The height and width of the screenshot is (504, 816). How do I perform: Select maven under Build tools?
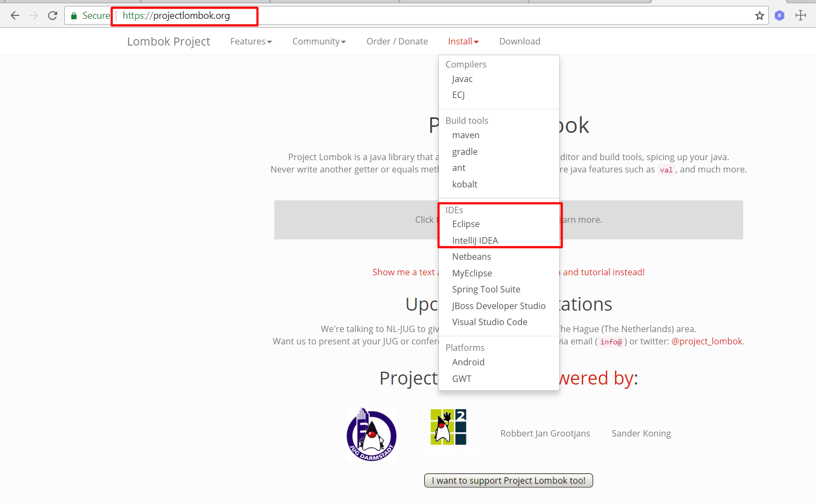[466, 135]
